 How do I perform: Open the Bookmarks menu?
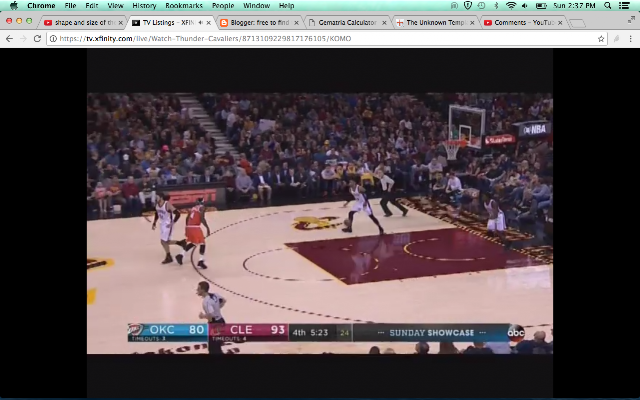(184, 6)
